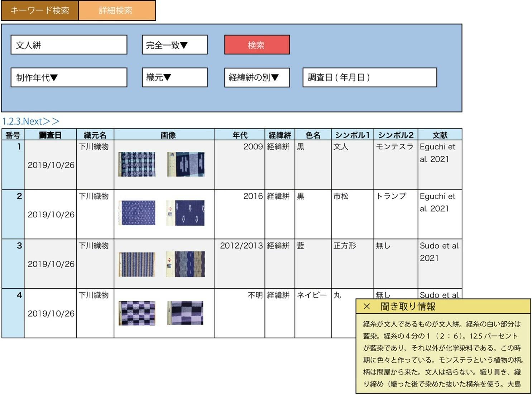The width and height of the screenshot is (532, 395).
Task: Open row 2 second textile thumbnail
Action: (x=186, y=213)
